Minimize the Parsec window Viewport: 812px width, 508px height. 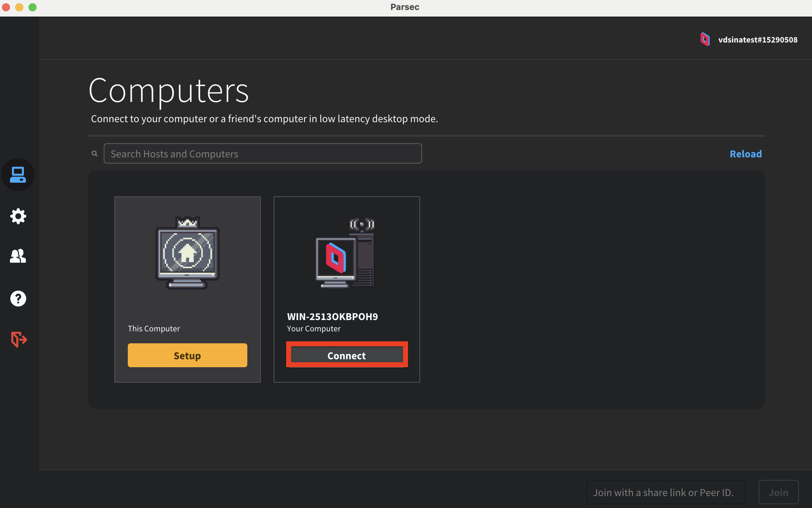(19, 7)
